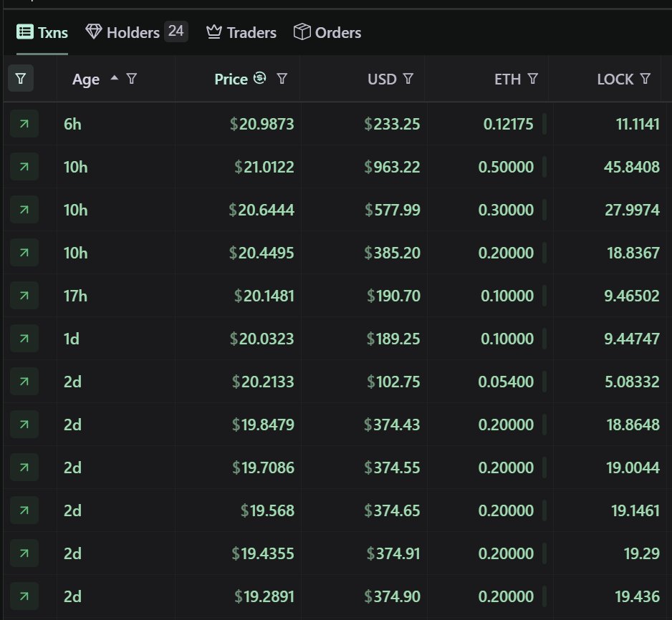Click the USD value $374.91
This screenshot has height=620, width=672.
coord(393,553)
